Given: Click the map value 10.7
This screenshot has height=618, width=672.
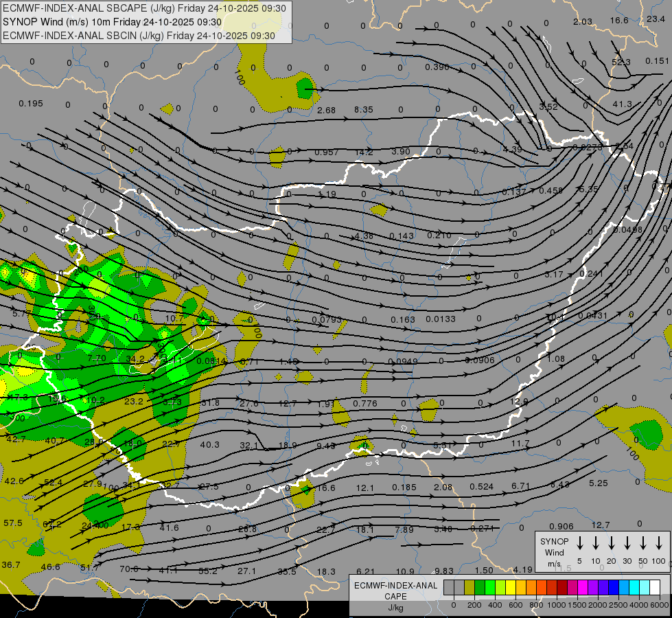Looking at the screenshot, I should [x=174, y=318].
